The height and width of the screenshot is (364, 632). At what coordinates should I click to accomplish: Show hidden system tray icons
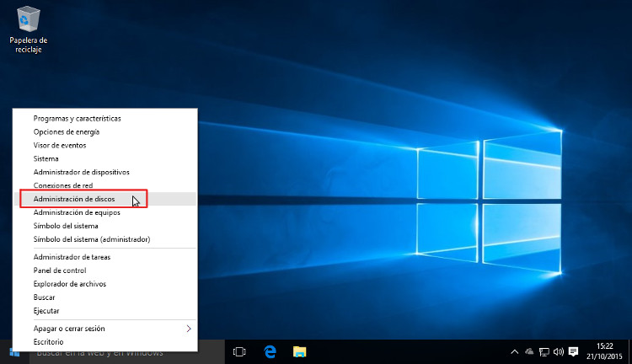tap(514, 352)
